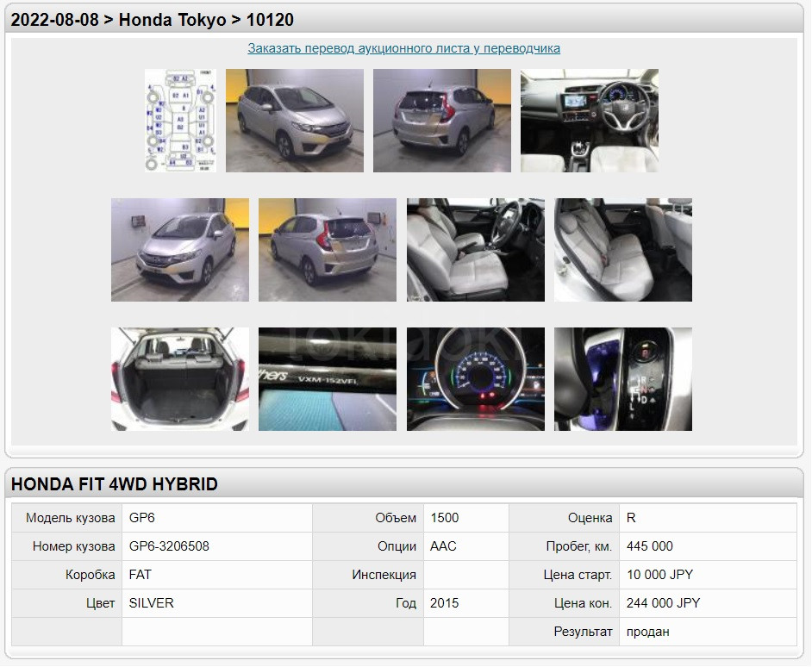Click the Модель кузова label
The image size is (812, 667).
(x=71, y=518)
